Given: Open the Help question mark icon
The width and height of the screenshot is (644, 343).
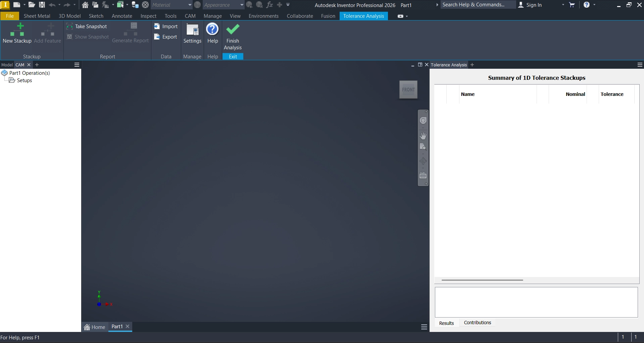Looking at the screenshot, I should coord(212,30).
